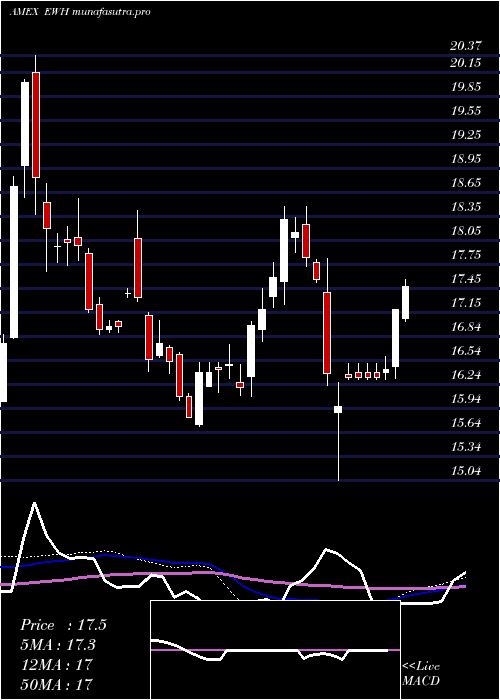
Task: Click the 18.95 price axis label
Action: click(x=466, y=159)
